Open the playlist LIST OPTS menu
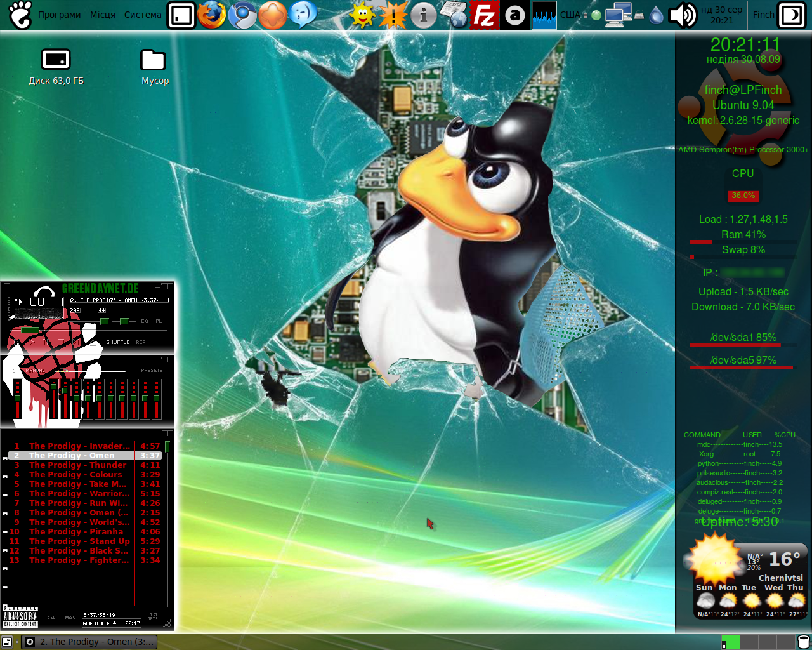Screen dimensions: 812x650 tap(153, 617)
